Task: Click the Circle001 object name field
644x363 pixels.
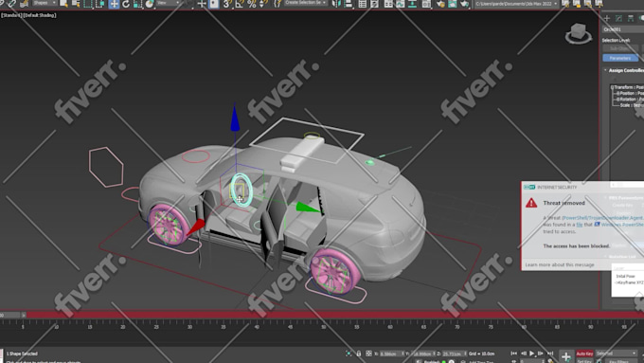Action: [x=623, y=29]
